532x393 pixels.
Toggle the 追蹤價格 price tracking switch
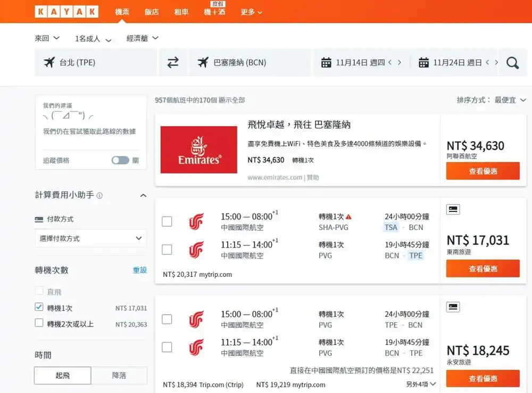pos(120,160)
